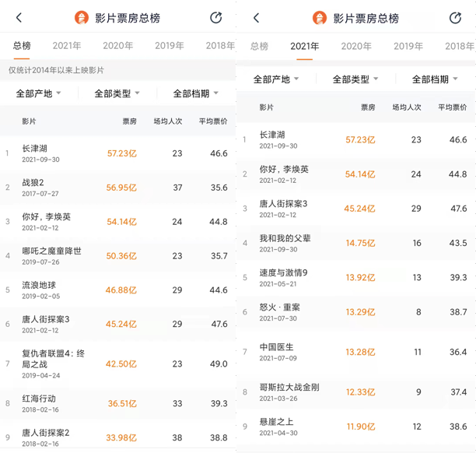Screen dimensions: 476x453
Task: Tap the back arrow in the left panel
Action: click(19, 18)
